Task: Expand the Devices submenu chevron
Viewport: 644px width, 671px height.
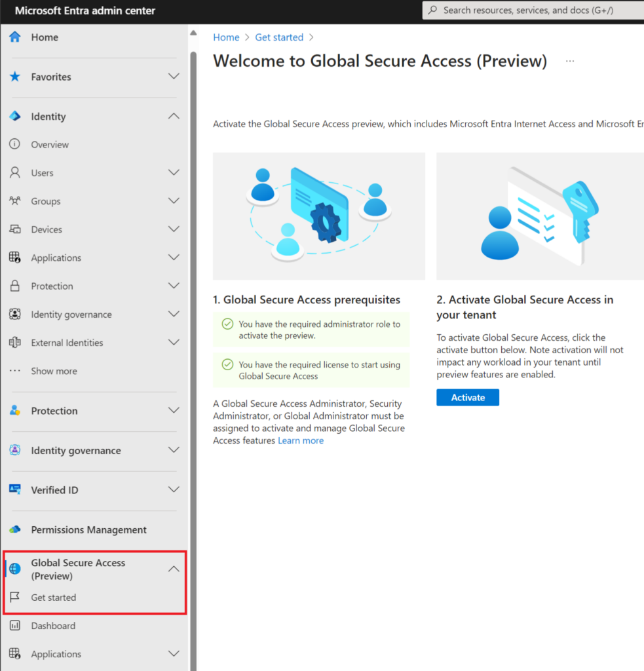Action: pos(174,229)
